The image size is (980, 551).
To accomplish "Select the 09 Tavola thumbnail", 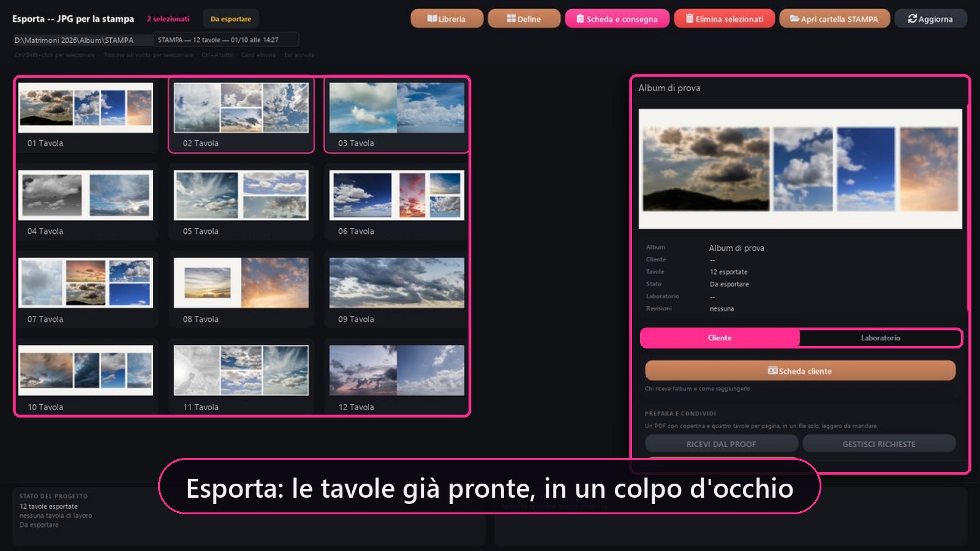I will click(x=396, y=291).
